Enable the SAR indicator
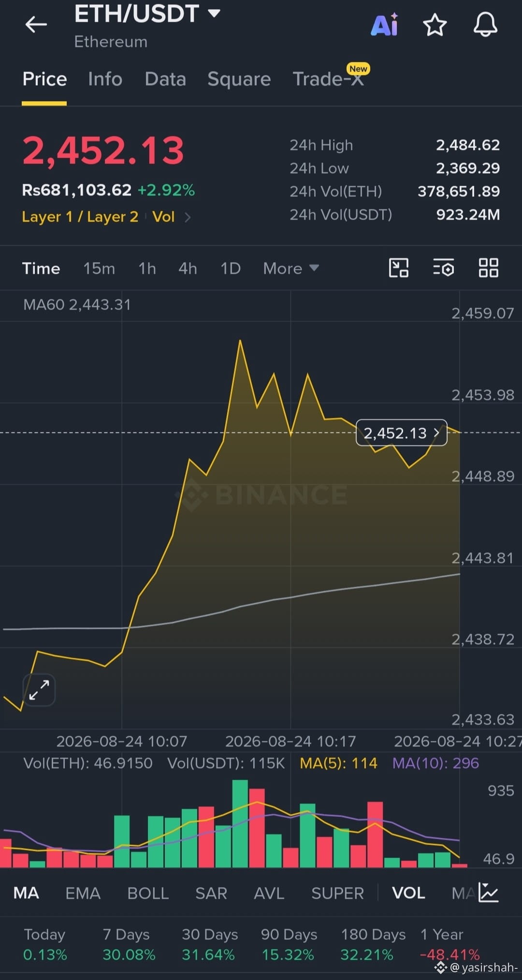 pyautogui.click(x=211, y=893)
